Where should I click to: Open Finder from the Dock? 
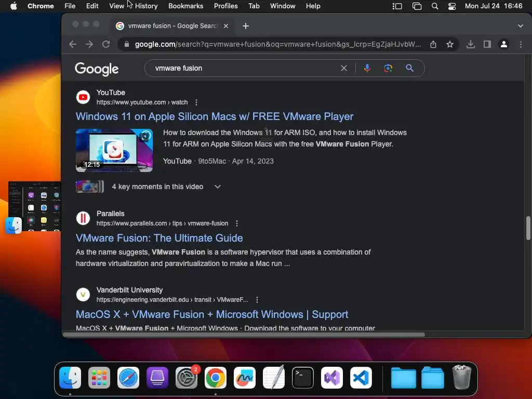(70, 378)
